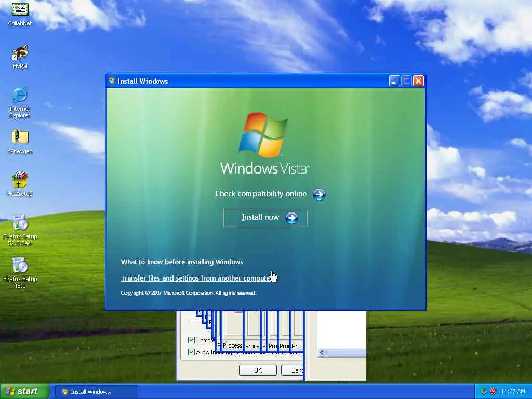Open the Start menu
The image size is (532, 399).
[x=24, y=391]
